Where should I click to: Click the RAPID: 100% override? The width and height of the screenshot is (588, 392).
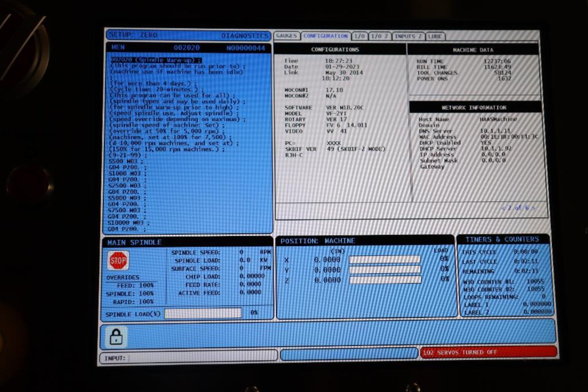click(133, 302)
